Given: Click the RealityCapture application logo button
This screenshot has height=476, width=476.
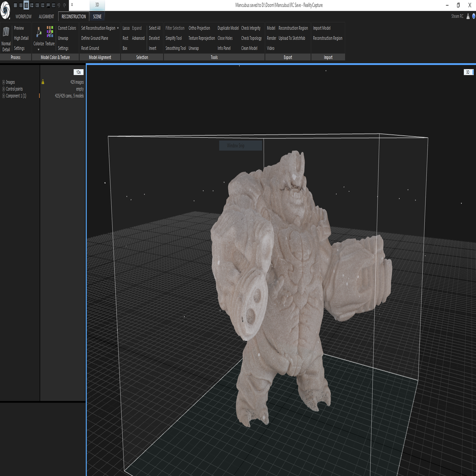Looking at the screenshot, I should pos(5,11).
